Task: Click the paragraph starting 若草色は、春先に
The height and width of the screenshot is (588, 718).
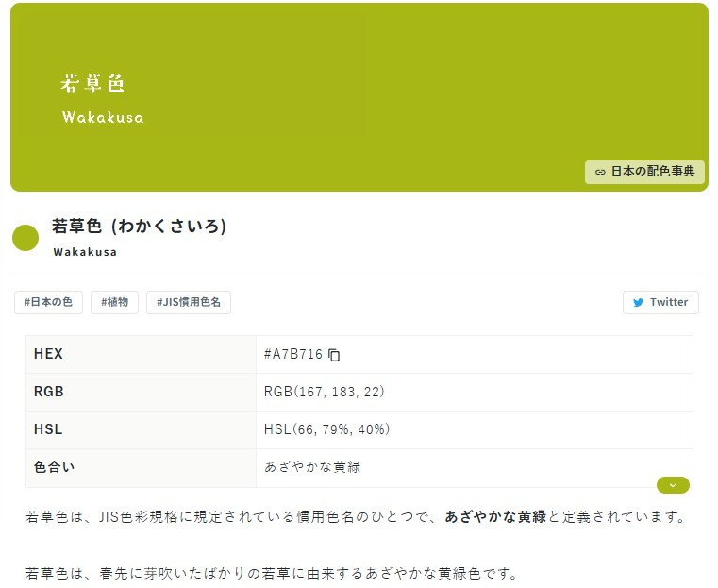Action: (271, 573)
